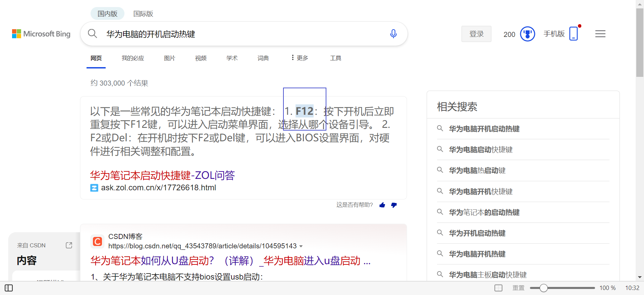Click related search 华为开机启动热键
The image size is (644, 295).
[477, 233]
